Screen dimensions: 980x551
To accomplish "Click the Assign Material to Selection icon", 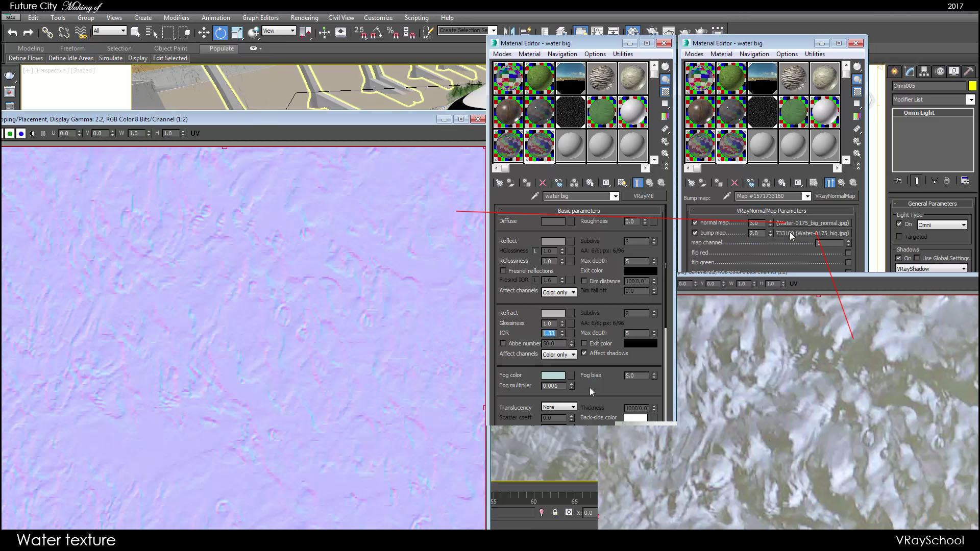I will [x=527, y=183].
